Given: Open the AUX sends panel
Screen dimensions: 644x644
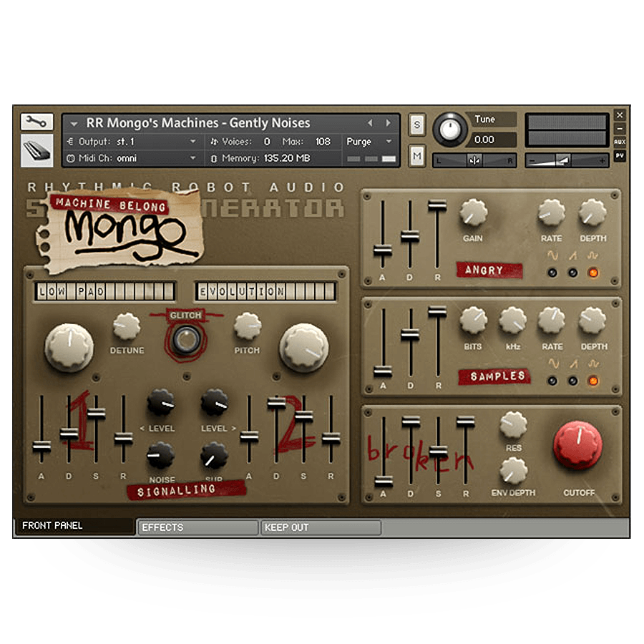Looking at the screenshot, I should coord(620,142).
